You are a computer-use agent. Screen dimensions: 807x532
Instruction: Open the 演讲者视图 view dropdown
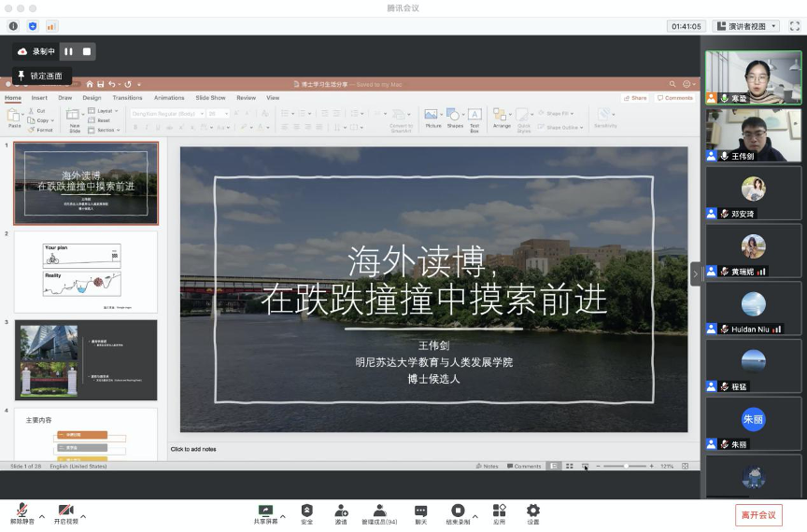point(745,26)
